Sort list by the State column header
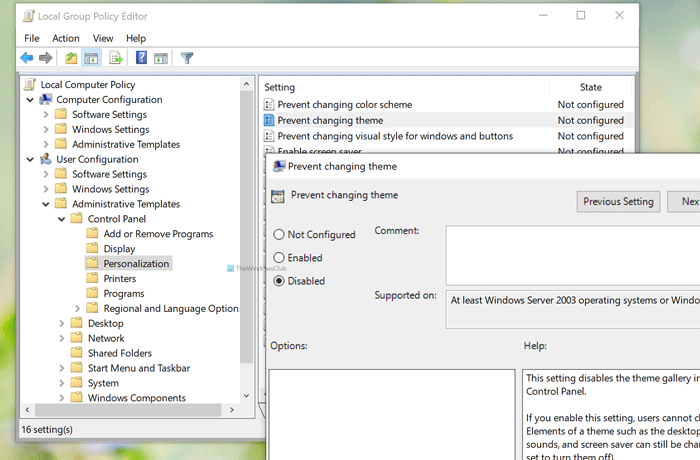This screenshot has width=700, height=460. point(590,87)
